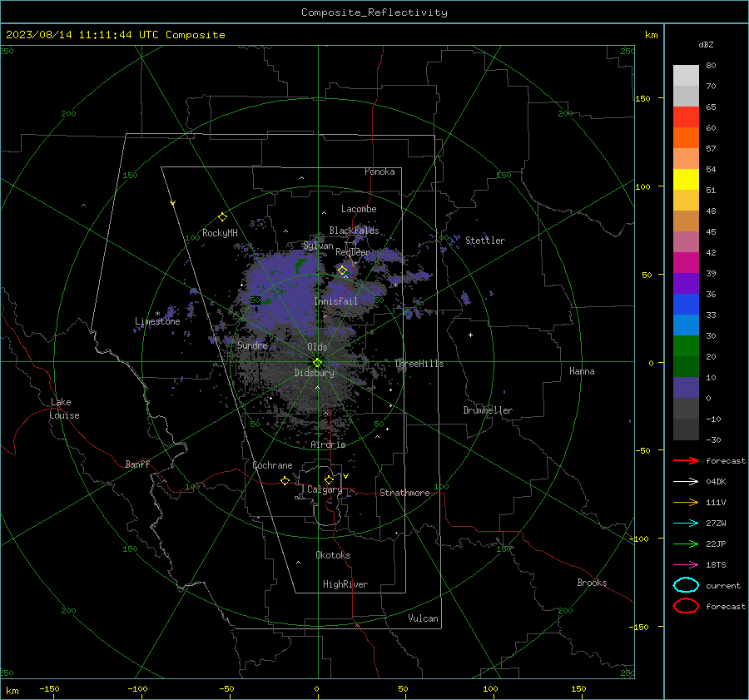Select the Vulcan label
The width and height of the screenshot is (749, 700).
tap(424, 618)
